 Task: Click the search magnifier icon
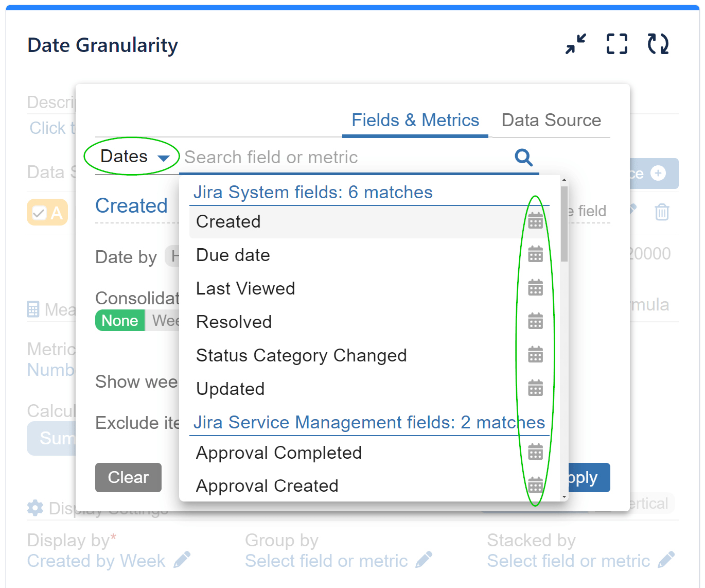(523, 158)
